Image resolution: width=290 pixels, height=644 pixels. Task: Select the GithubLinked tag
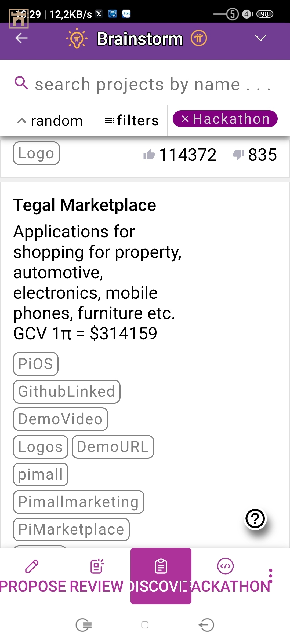67,391
